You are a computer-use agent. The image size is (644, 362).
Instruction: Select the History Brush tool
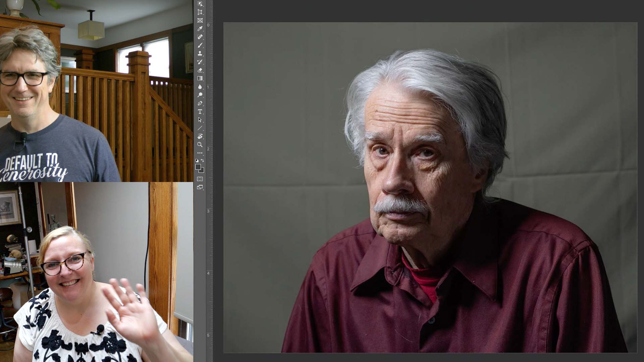pyautogui.click(x=200, y=62)
